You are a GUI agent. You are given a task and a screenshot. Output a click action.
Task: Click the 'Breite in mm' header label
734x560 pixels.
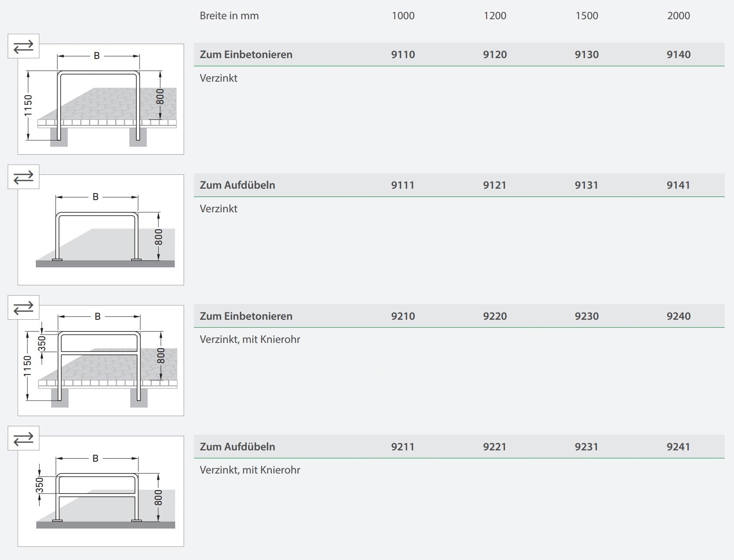229,16
